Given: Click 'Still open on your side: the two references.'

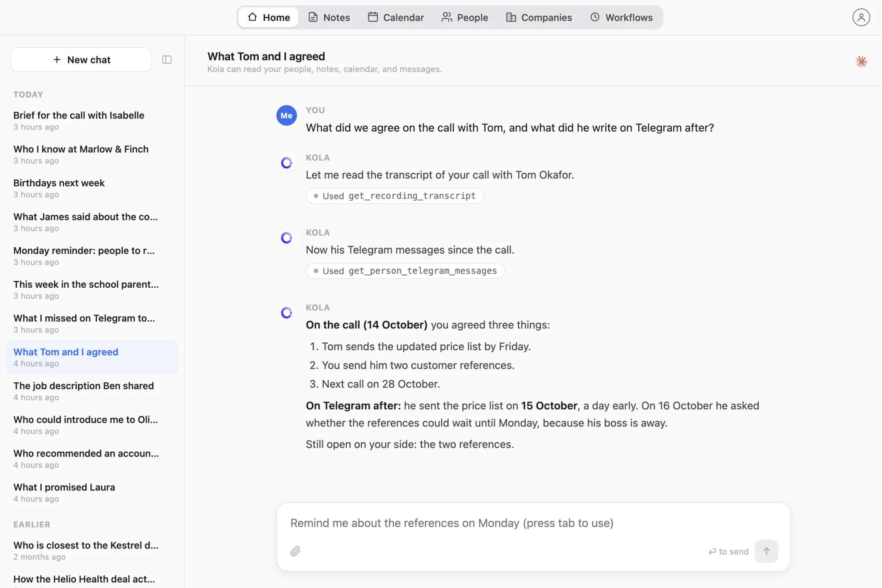Looking at the screenshot, I should coord(410,444).
